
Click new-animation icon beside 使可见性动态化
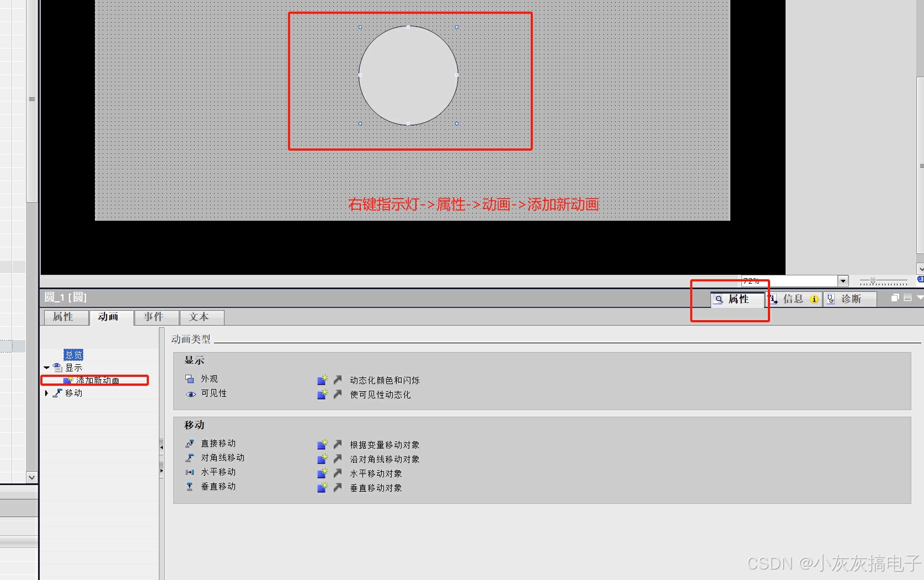tap(323, 394)
